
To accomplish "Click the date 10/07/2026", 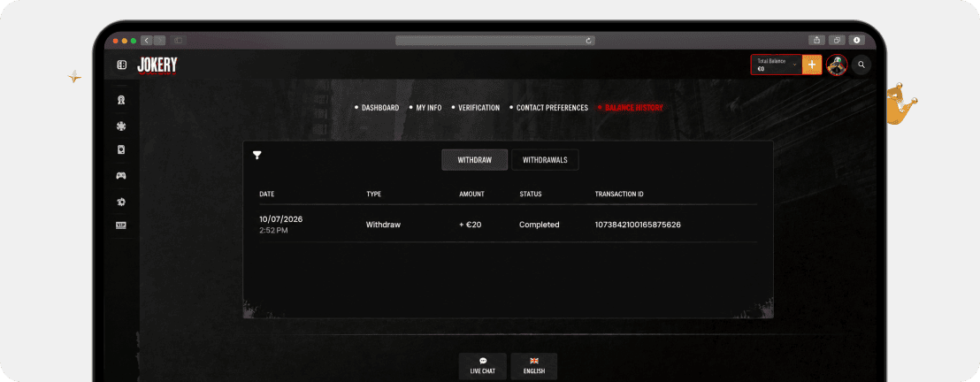I will point(281,219).
